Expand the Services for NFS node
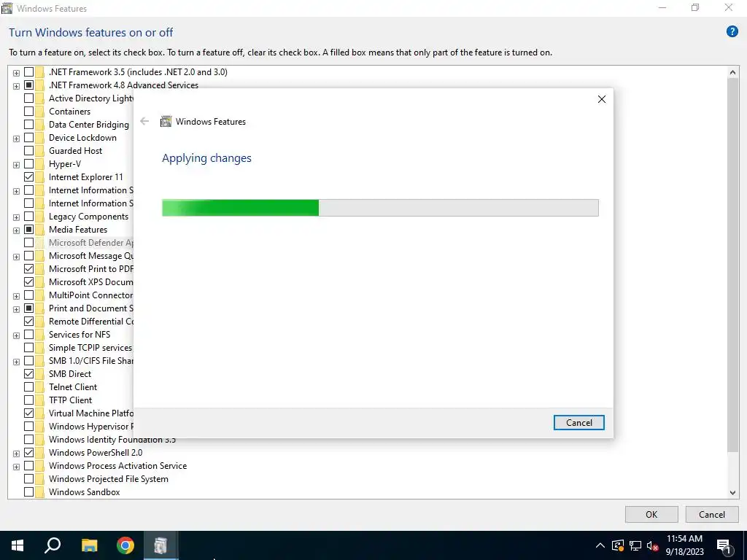The height and width of the screenshot is (560, 747). 16,335
